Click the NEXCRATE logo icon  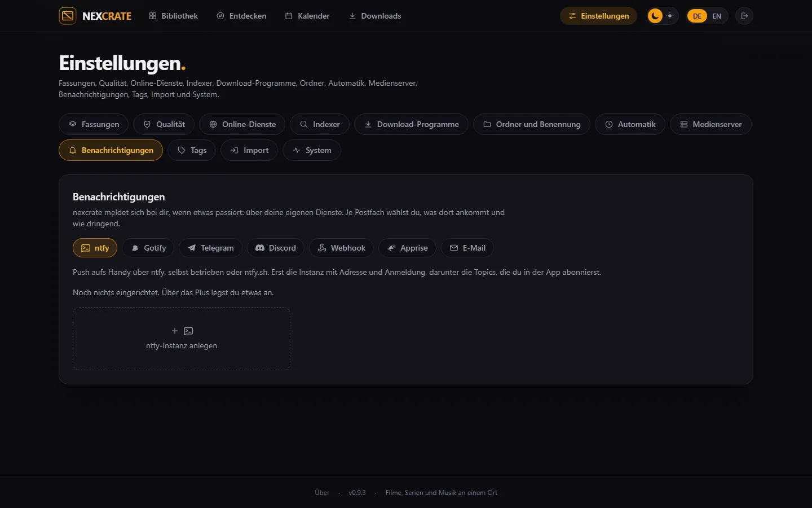68,16
